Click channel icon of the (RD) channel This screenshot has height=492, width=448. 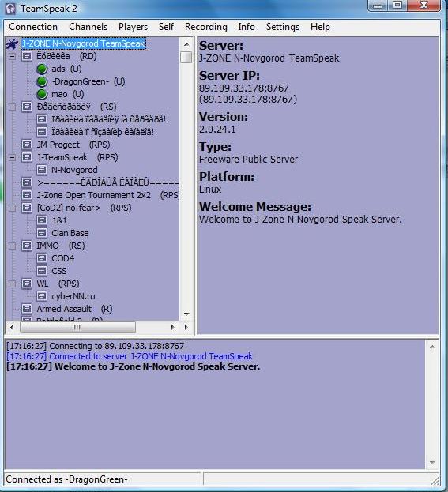pos(27,56)
